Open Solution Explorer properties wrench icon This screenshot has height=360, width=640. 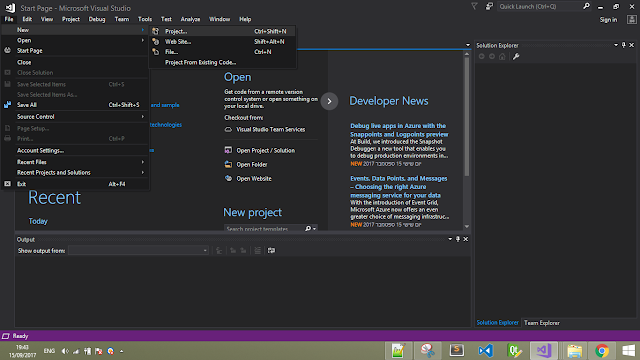pos(516,56)
